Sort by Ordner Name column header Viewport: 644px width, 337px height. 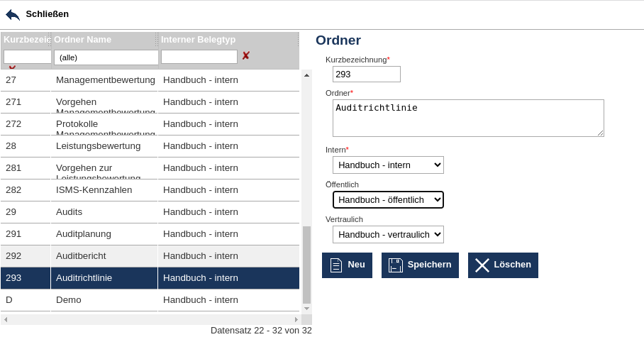point(82,40)
